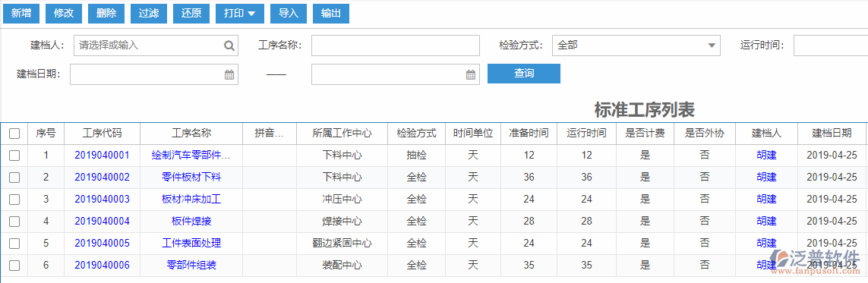The height and width of the screenshot is (283, 868).
Task: Click the 运行时间 column header
Action: pyautogui.click(x=586, y=134)
